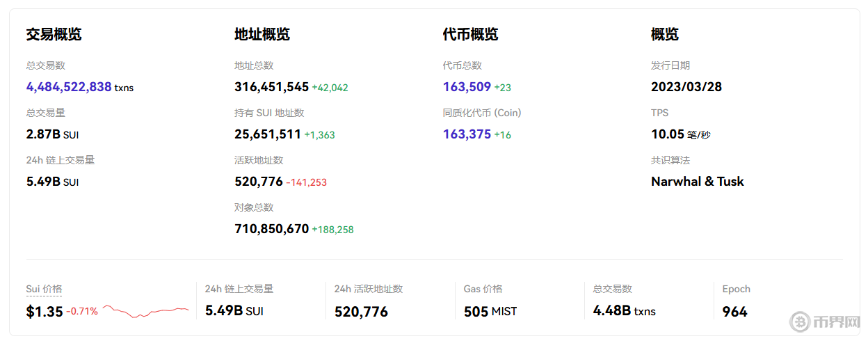The image size is (868, 341).
Task: Click the Epoch 964 value
Action: click(734, 311)
